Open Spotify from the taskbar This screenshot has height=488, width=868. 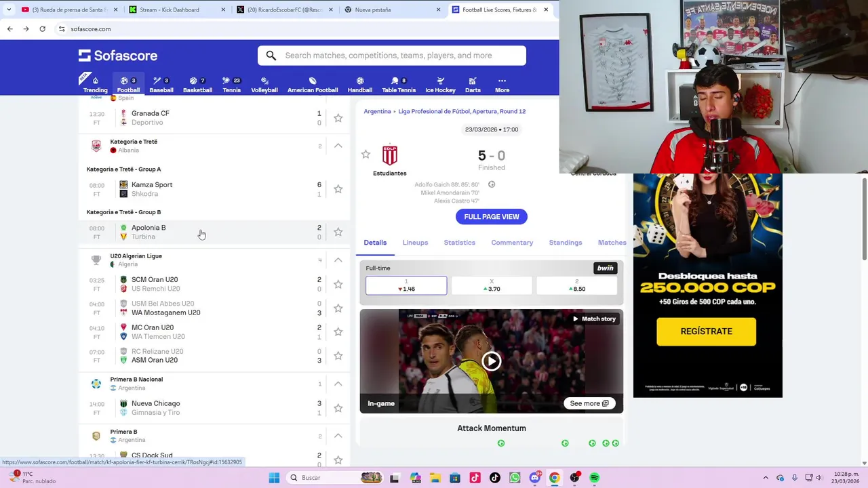(x=594, y=478)
